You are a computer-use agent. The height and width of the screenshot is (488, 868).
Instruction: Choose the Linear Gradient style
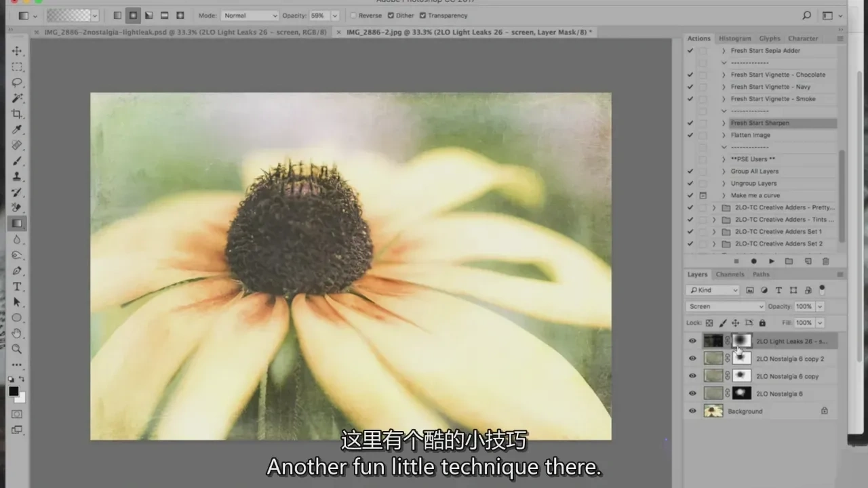pos(117,15)
